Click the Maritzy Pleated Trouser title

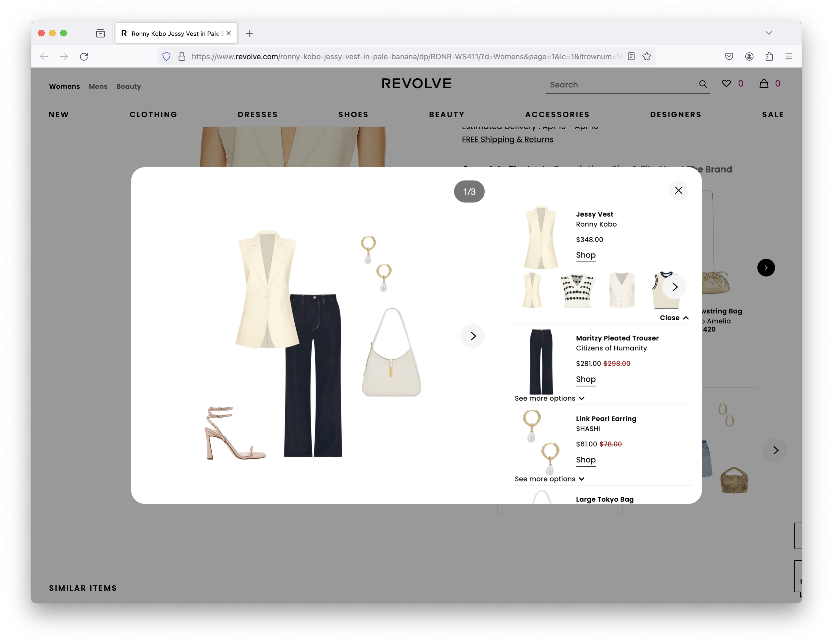pyautogui.click(x=617, y=338)
